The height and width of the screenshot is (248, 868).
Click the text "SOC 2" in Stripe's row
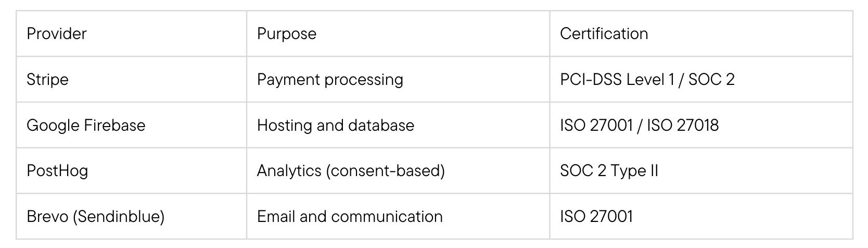tap(711, 80)
